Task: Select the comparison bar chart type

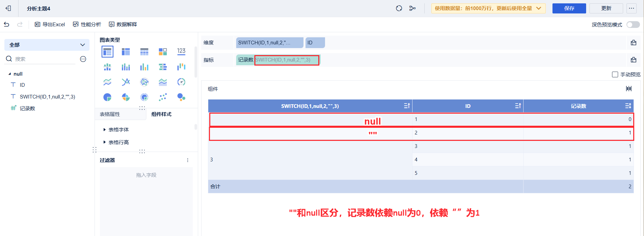Action: [x=163, y=67]
